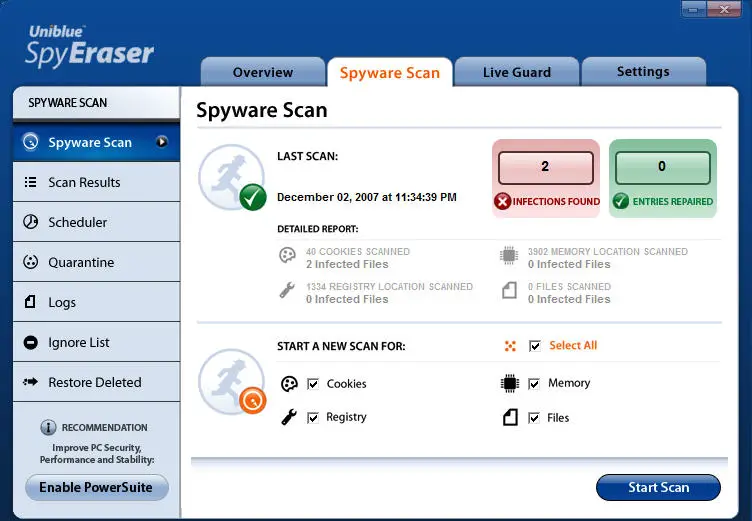Viewport: 752px width, 521px height.
Task: Click the black cookie icon beside Cookies
Action: pos(289,384)
